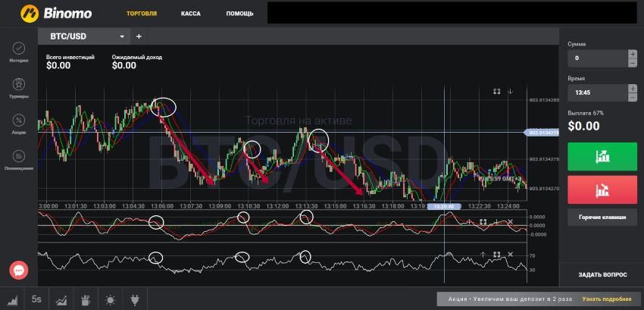Decrease the Сумма amount with minus

point(633,63)
